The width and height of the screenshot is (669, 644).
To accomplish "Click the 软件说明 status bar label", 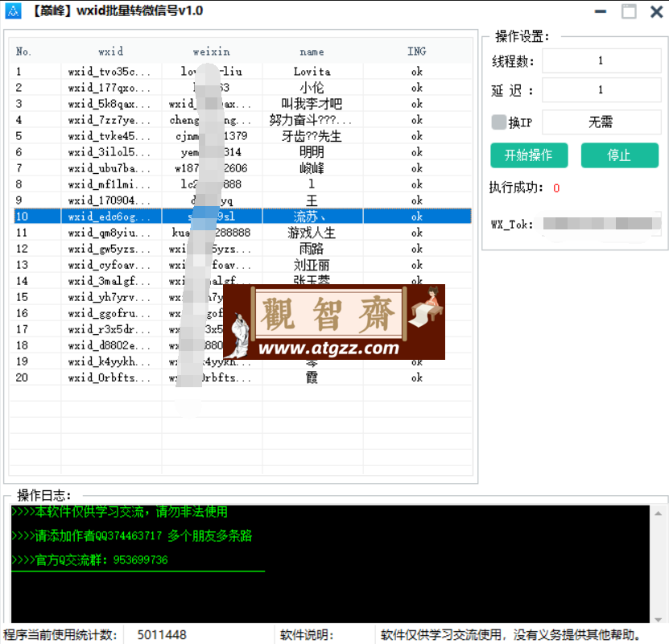I will pos(307,635).
